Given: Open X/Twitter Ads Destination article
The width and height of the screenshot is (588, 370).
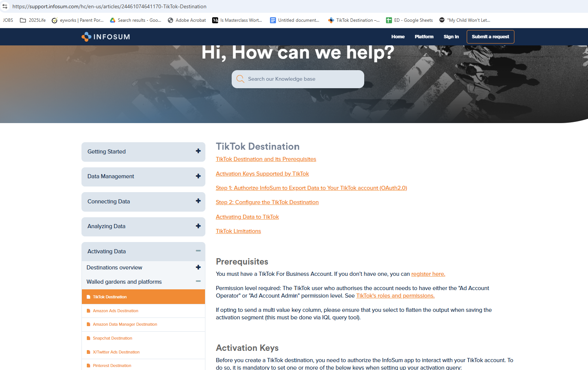Looking at the screenshot, I should click(x=116, y=352).
